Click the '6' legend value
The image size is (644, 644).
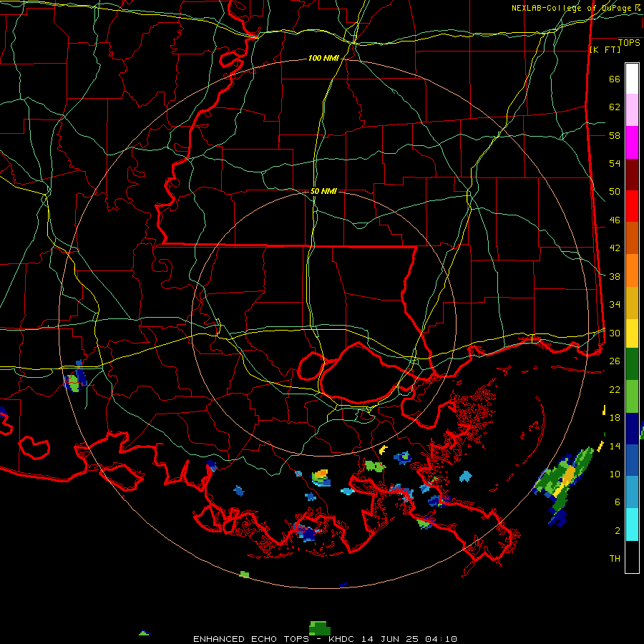point(618,502)
